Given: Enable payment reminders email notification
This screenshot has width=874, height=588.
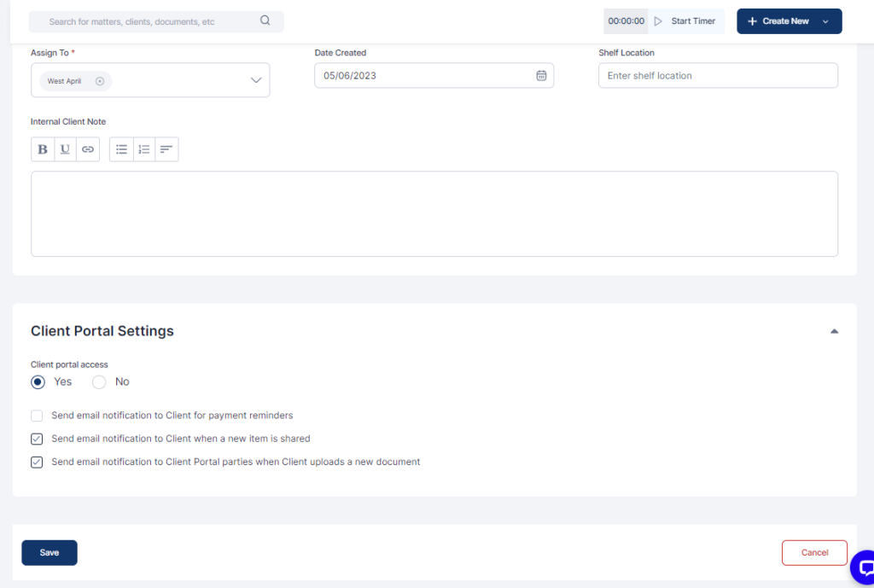Looking at the screenshot, I should [37, 416].
